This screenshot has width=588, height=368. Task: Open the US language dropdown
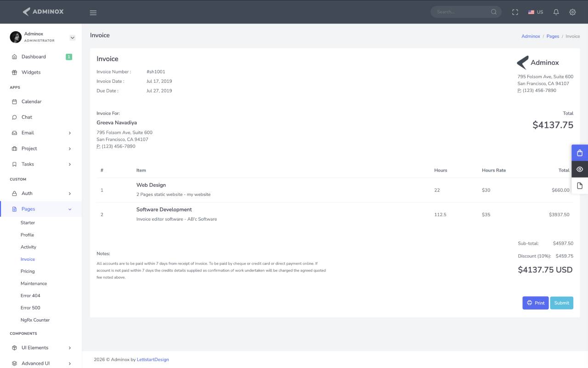pyautogui.click(x=536, y=12)
